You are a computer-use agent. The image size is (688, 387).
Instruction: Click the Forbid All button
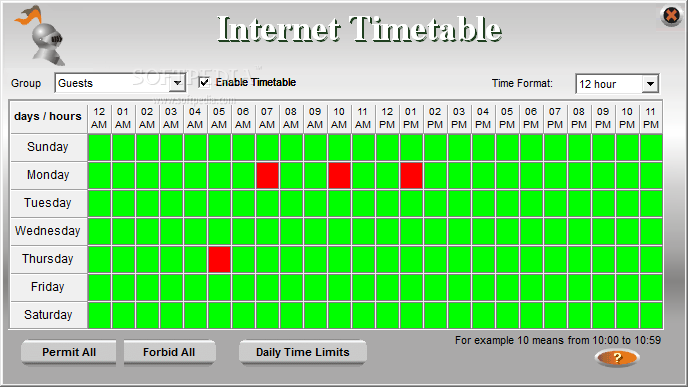click(169, 352)
